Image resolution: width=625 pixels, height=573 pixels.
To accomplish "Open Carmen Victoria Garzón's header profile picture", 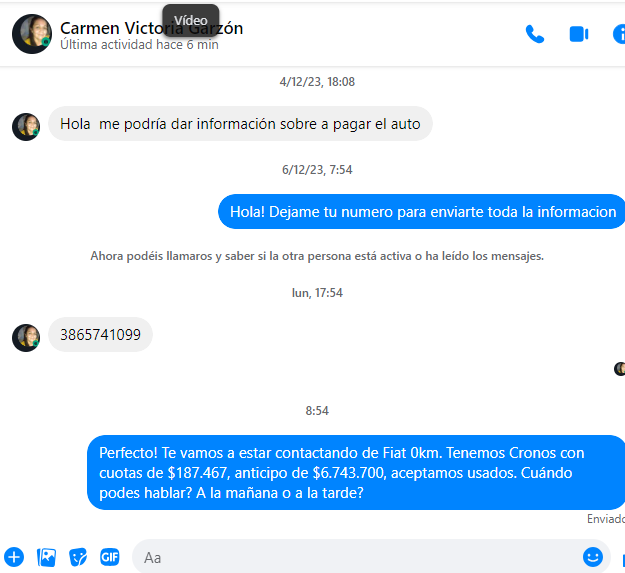I will (x=32, y=34).
